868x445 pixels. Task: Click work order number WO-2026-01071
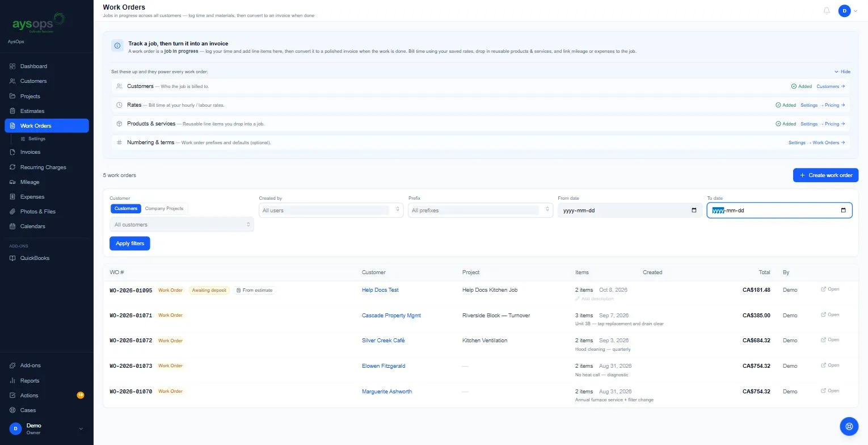coord(131,316)
